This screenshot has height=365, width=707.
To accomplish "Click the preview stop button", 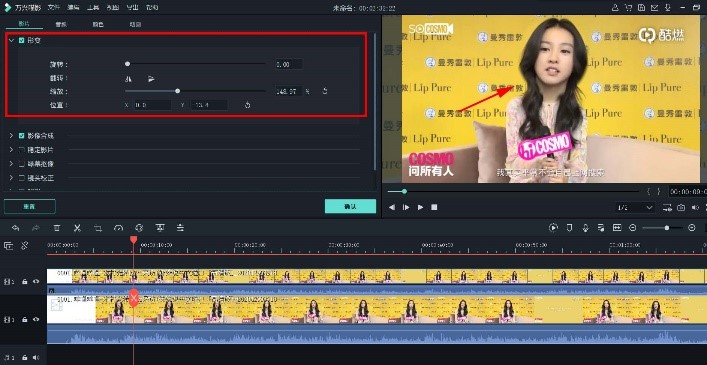I will [434, 207].
